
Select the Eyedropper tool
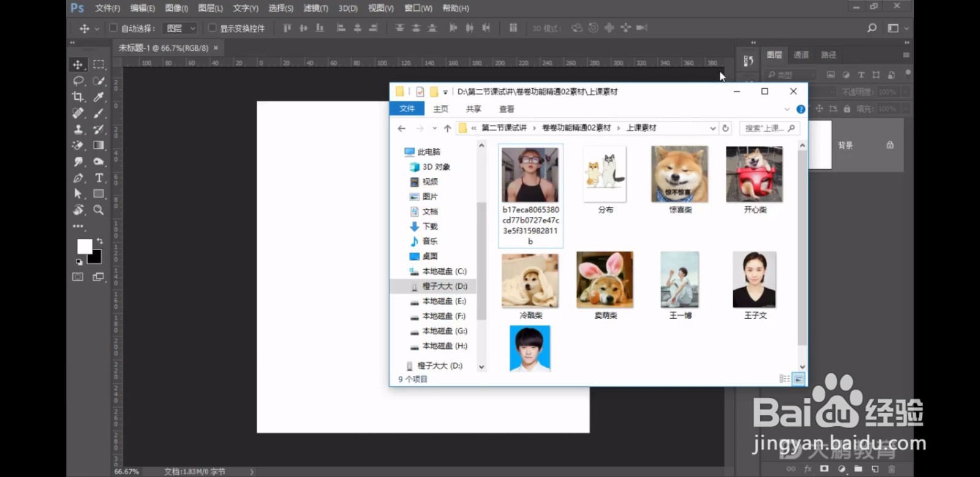coord(99,97)
